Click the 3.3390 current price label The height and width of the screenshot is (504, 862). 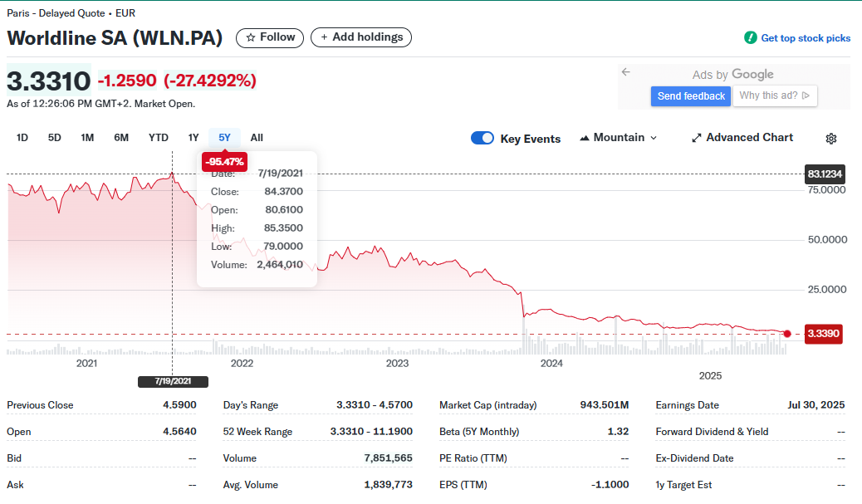tap(824, 334)
